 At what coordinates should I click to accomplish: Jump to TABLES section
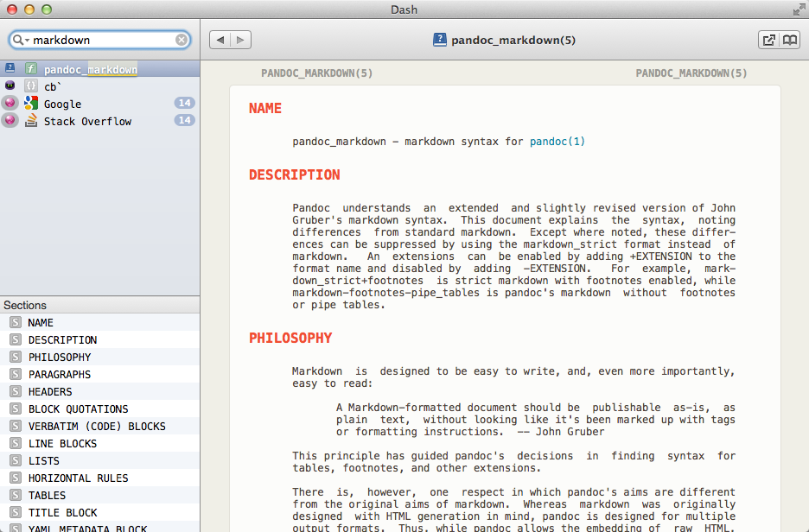(99, 495)
